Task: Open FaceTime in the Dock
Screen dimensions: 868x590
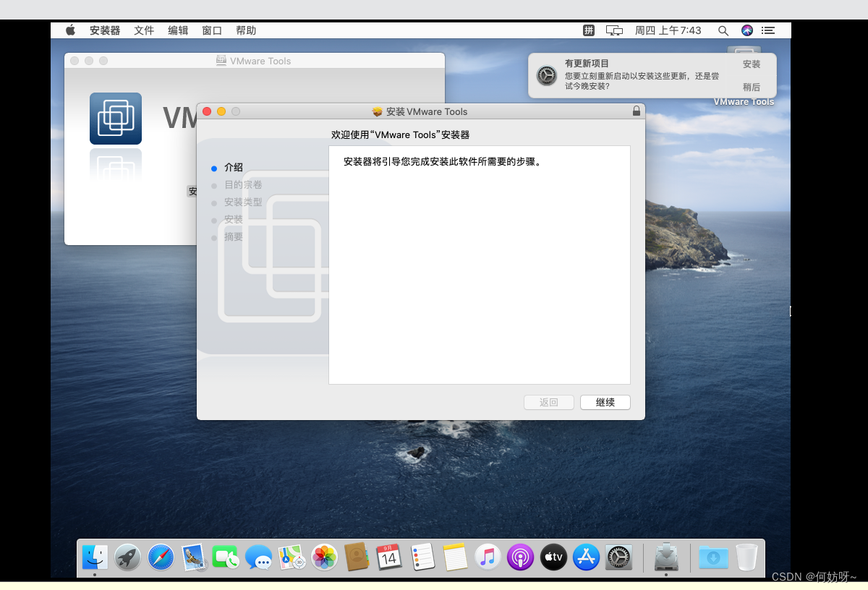Action: tap(226, 557)
